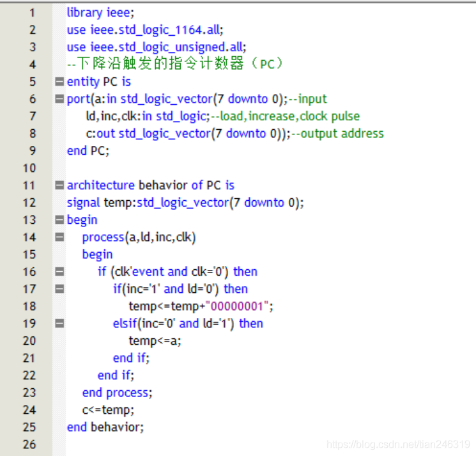Click 'c<=temp;' on line 24

click(108, 410)
